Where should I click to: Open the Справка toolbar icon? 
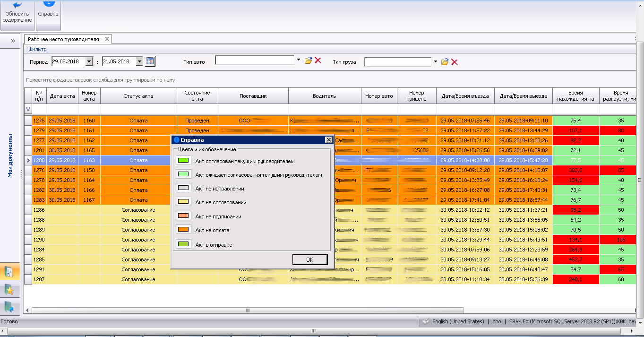tap(48, 9)
